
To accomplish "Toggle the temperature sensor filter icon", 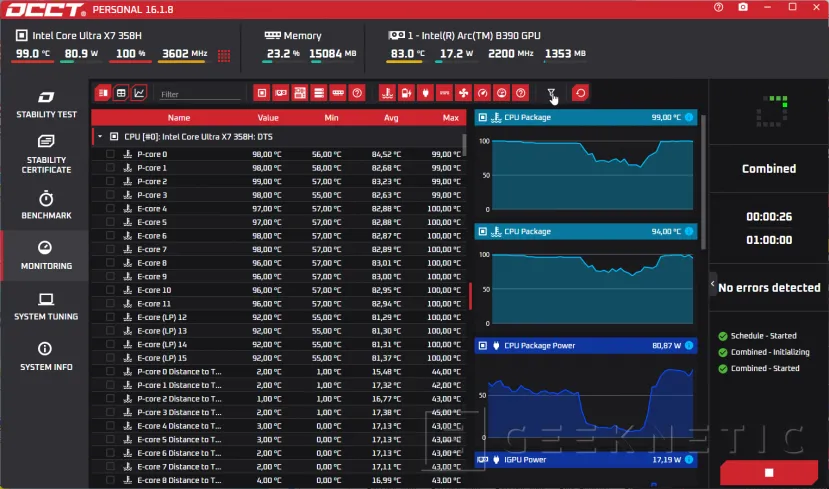I will coord(386,93).
